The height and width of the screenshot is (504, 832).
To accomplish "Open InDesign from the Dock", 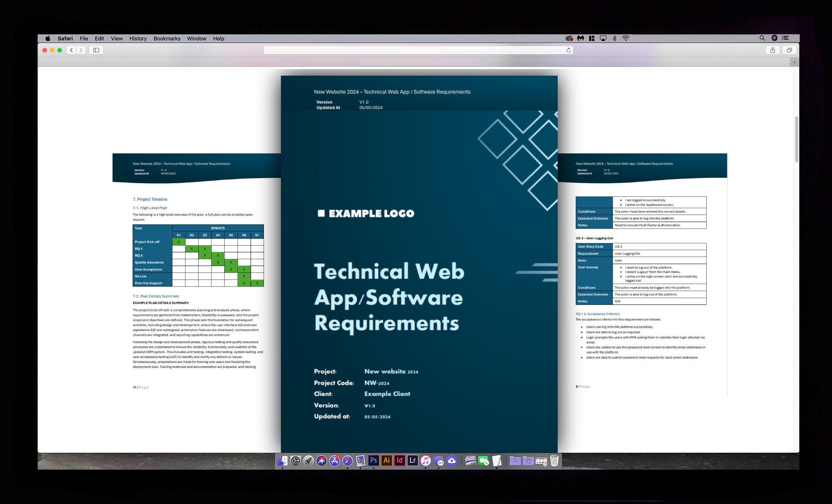I will point(399,460).
